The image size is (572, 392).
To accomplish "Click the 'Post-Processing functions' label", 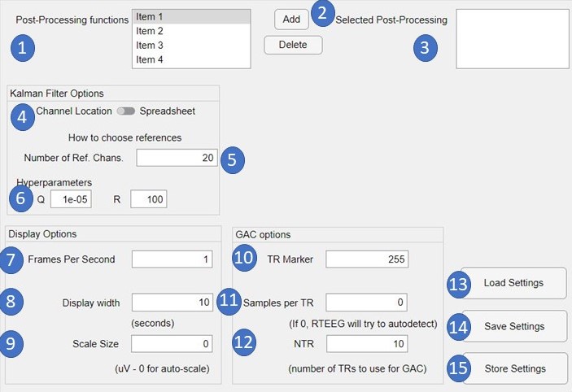I will pos(72,20).
